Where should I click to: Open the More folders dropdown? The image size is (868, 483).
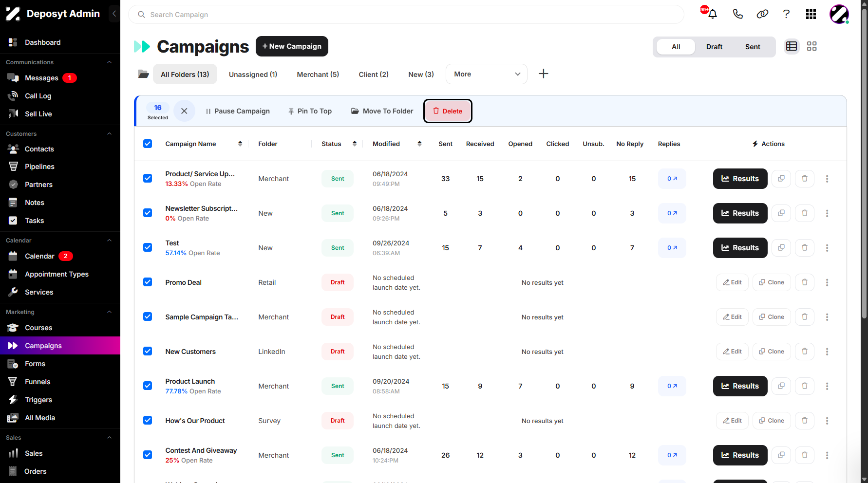(486, 74)
